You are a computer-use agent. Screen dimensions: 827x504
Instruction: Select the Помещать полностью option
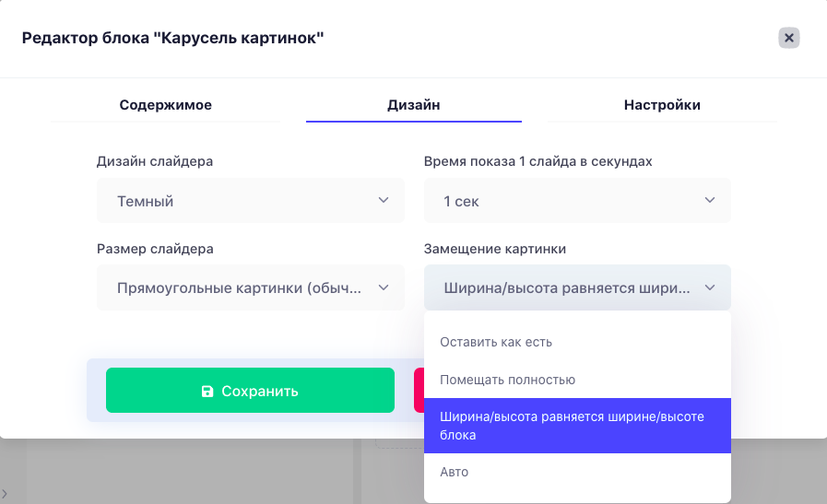577,380
